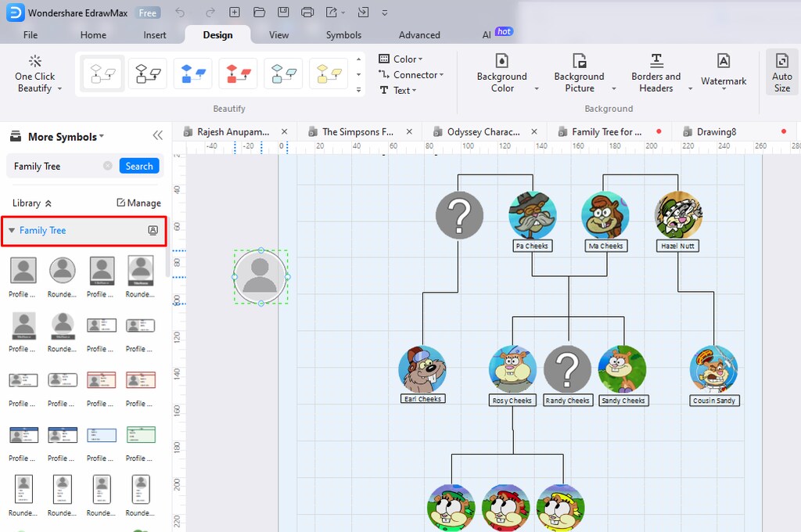Image resolution: width=801 pixels, height=532 pixels.
Task: Click the Open folder icon
Action: pyautogui.click(x=259, y=13)
